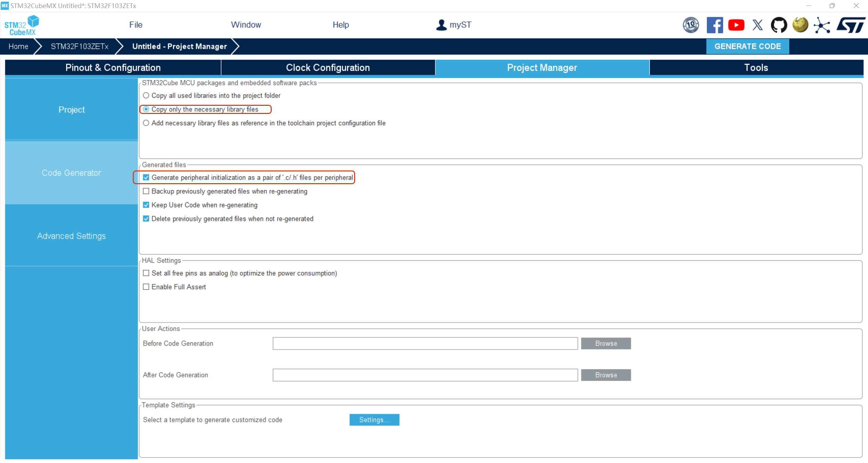Click the 10-year anniversary badge icon
The width and height of the screenshot is (868, 463).
[691, 25]
